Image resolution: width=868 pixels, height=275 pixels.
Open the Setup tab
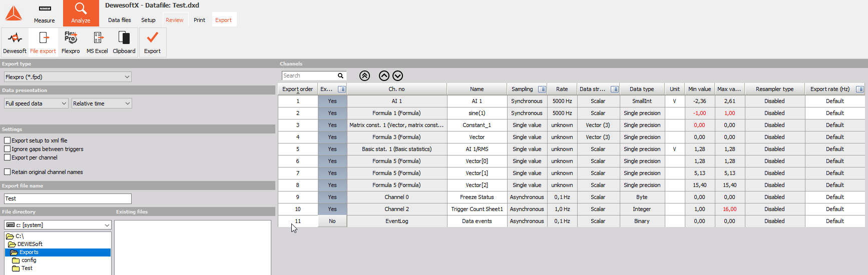tap(148, 20)
